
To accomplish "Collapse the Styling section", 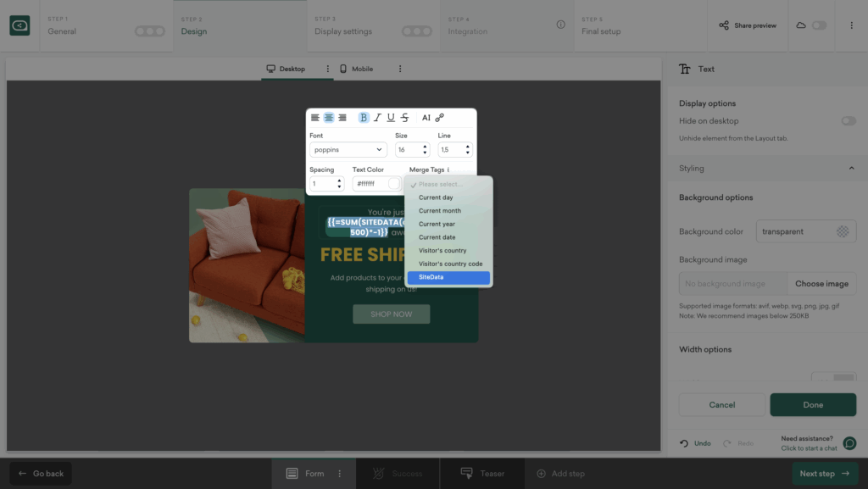I will coord(851,169).
